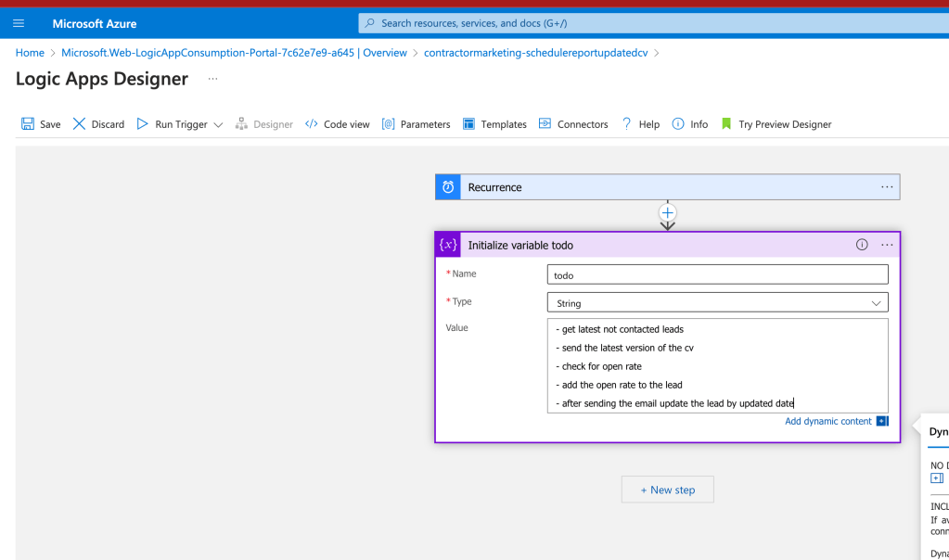This screenshot has height=560, width=949.
Task: Click the Designer hierarchy icon
Action: coord(241,124)
